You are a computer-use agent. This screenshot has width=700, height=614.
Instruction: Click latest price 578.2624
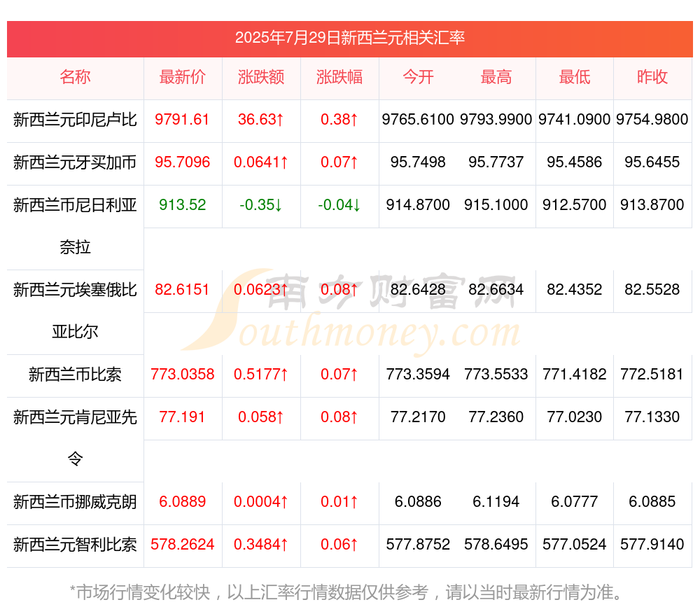point(182,545)
